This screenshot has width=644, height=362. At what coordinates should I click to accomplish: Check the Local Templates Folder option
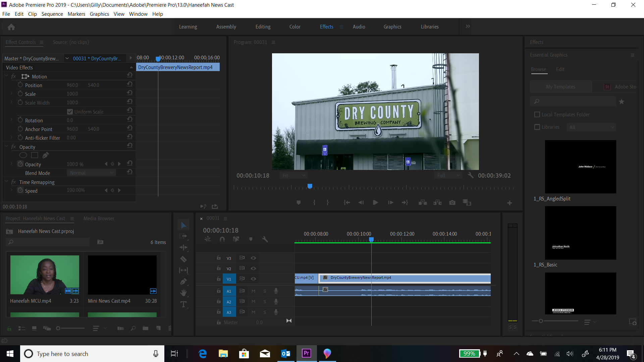(x=537, y=114)
